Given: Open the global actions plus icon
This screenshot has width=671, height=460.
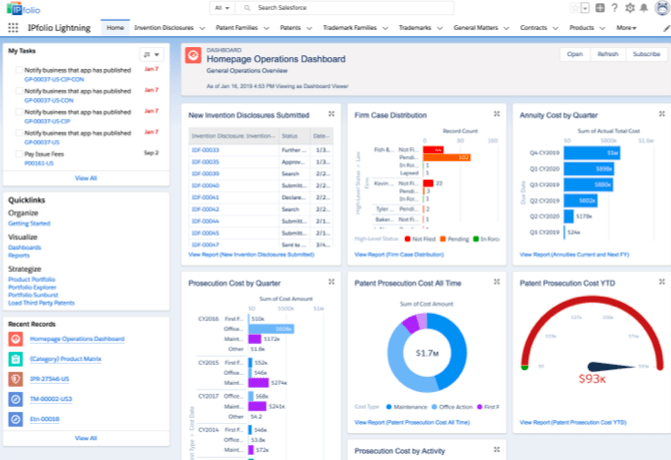Looking at the screenshot, I should [x=600, y=8].
